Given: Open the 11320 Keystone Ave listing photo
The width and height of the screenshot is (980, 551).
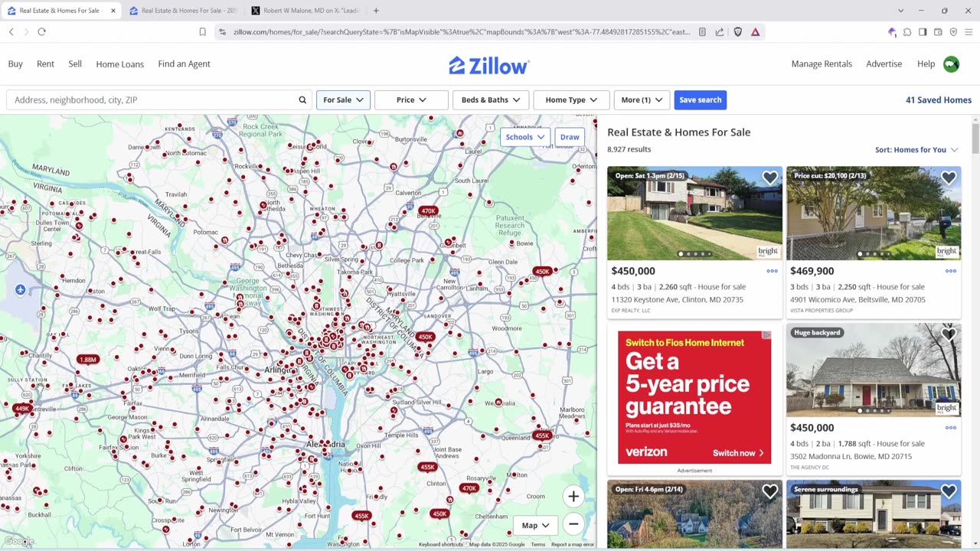Looking at the screenshot, I should tap(694, 214).
